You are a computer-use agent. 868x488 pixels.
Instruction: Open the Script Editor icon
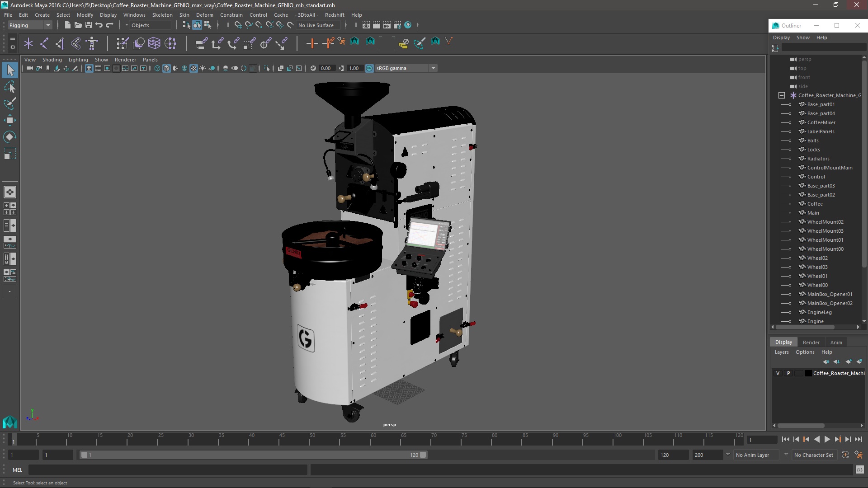(860, 470)
